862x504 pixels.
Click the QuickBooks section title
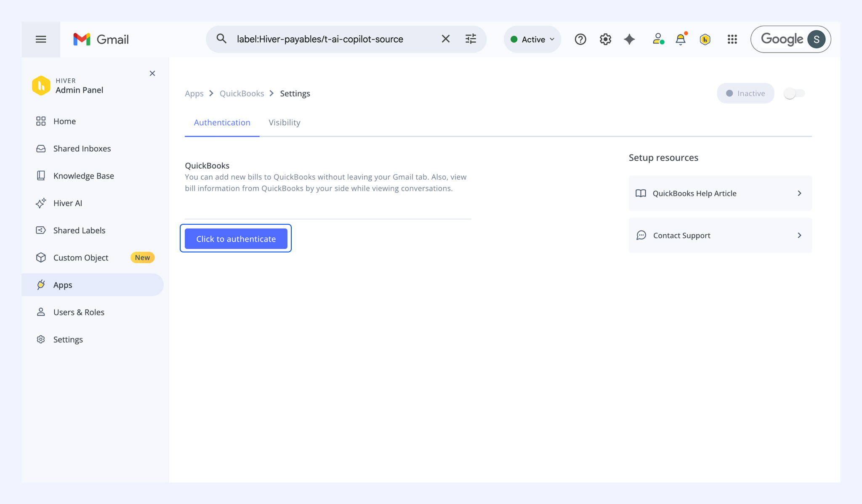click(x=207, y=166)
